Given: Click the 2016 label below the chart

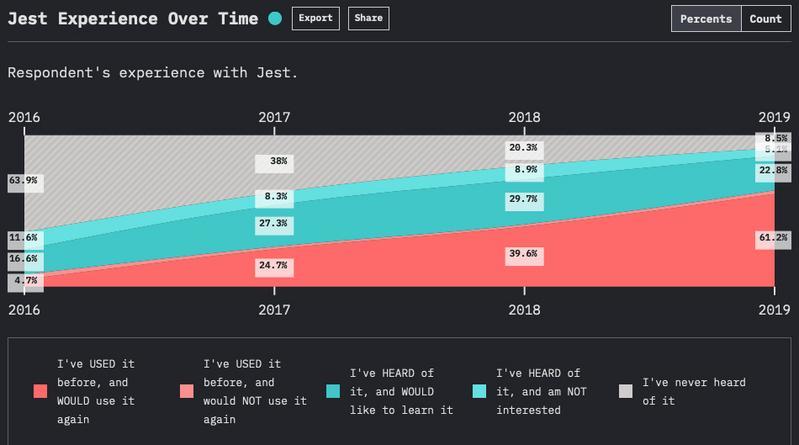Looking at the screenshot, I should click(x=24, y=310).
